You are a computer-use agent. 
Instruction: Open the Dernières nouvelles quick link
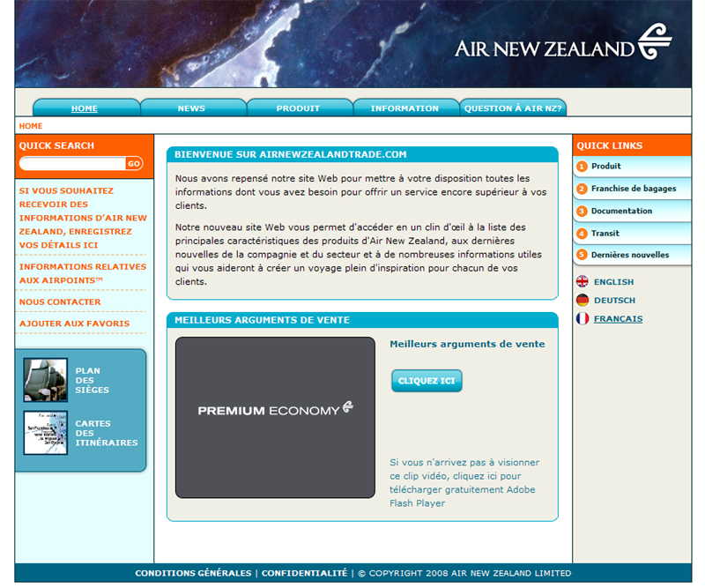(x=630, y=255)
